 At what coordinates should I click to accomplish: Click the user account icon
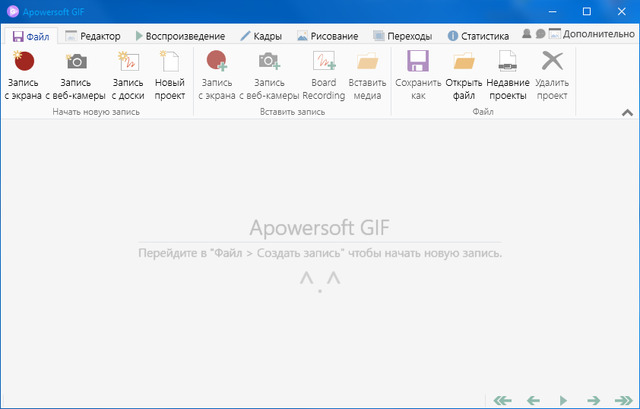527,34
